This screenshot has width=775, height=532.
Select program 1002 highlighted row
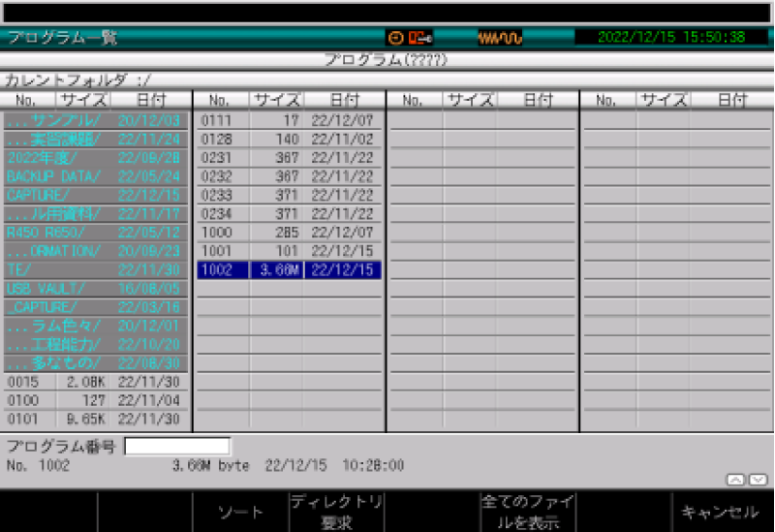(289, 270)
